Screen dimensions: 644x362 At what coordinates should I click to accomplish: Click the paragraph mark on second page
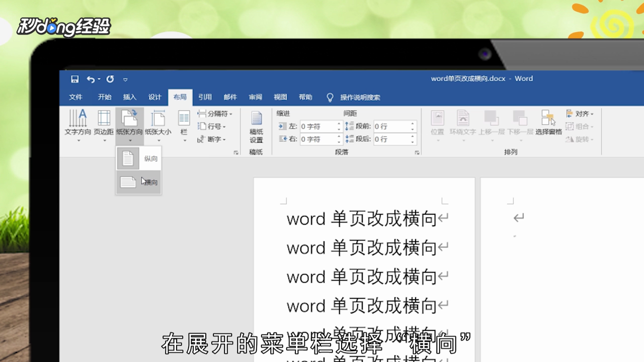point(519,218)
